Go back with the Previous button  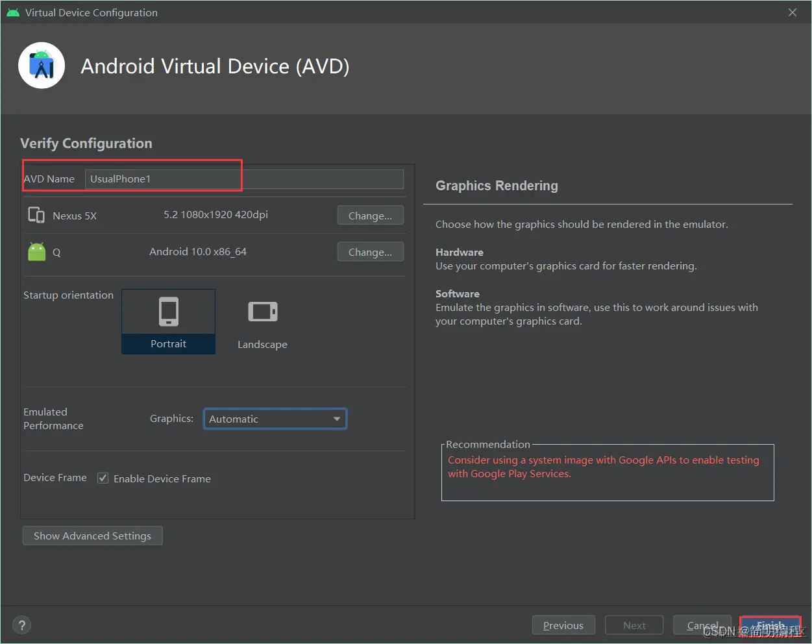click(x=563, y=625)
